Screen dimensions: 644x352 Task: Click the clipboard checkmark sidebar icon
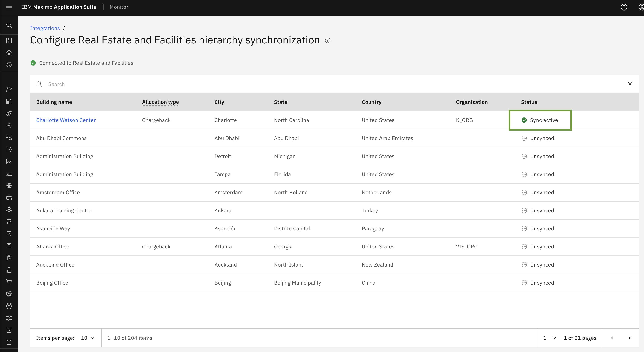pos(9,330)
